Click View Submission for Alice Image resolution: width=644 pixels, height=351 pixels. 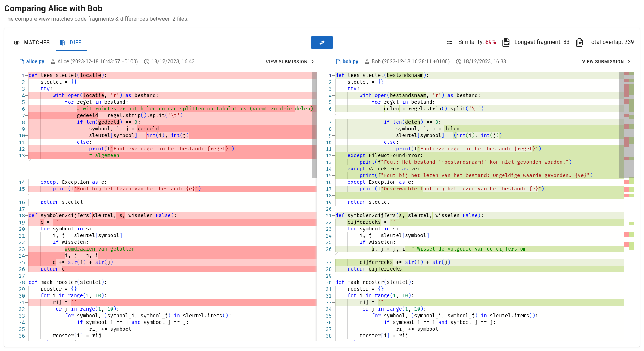(x=286, y=62)
